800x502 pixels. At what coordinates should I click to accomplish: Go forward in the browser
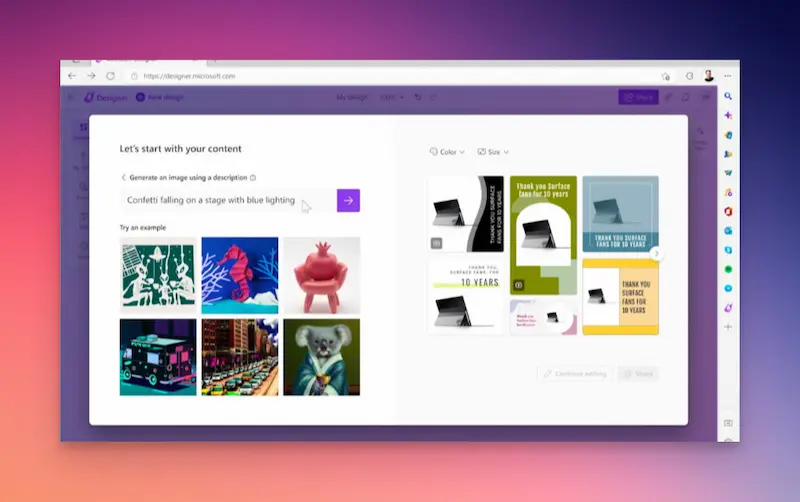click(91, 76)
